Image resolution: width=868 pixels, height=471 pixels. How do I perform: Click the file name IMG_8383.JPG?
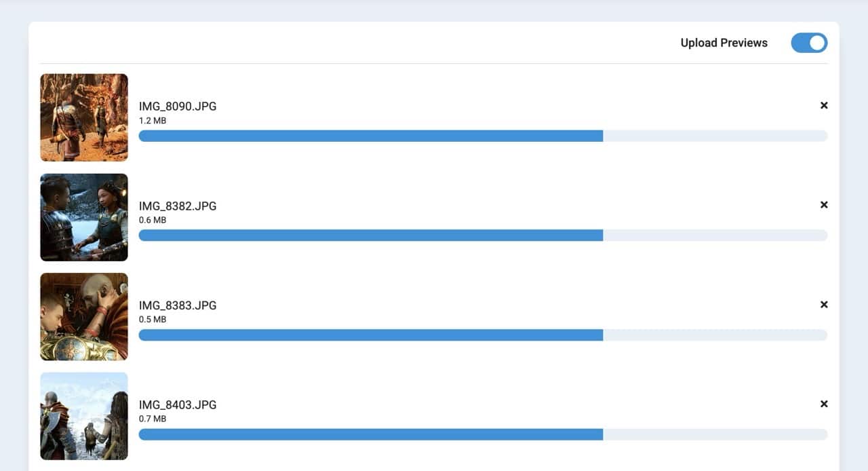178,305
